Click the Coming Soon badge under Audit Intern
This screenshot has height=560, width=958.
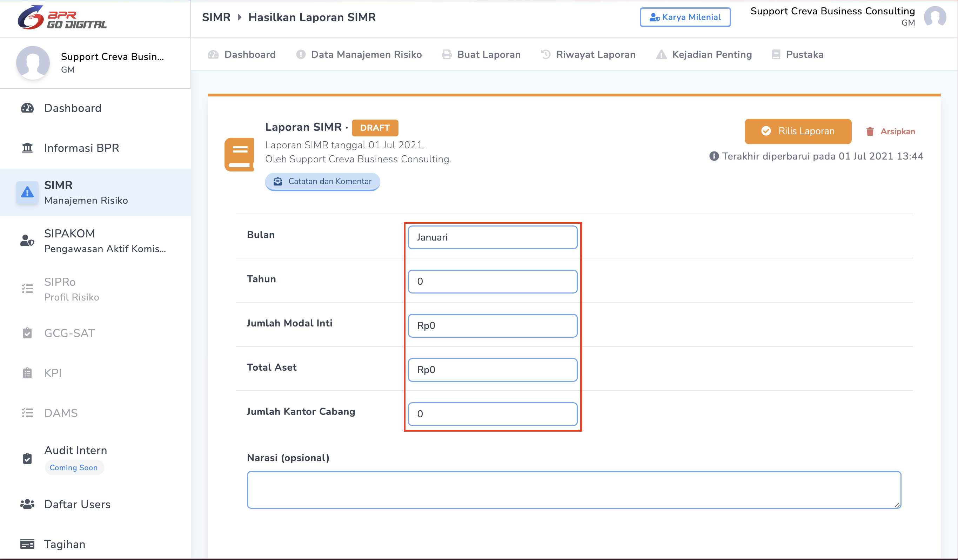coord(74,468)
